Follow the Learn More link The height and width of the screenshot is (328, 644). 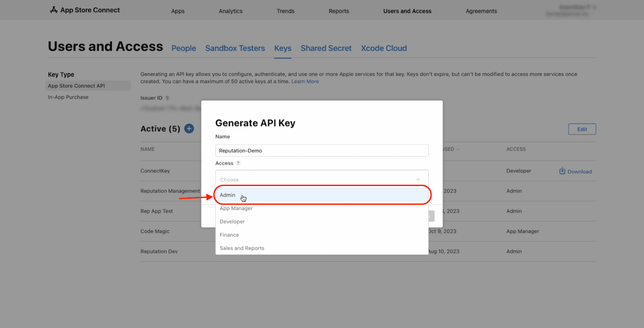[x=305, y=81]
